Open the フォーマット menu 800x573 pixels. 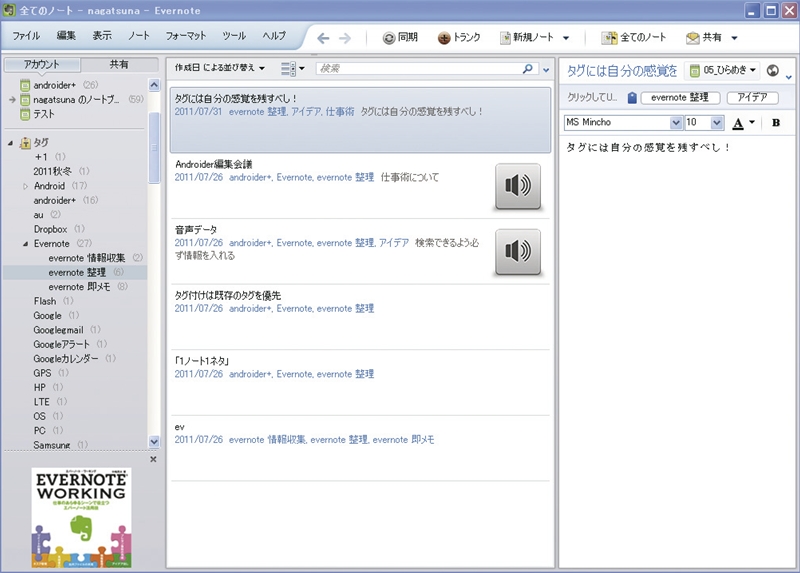(x=186, y=36)
